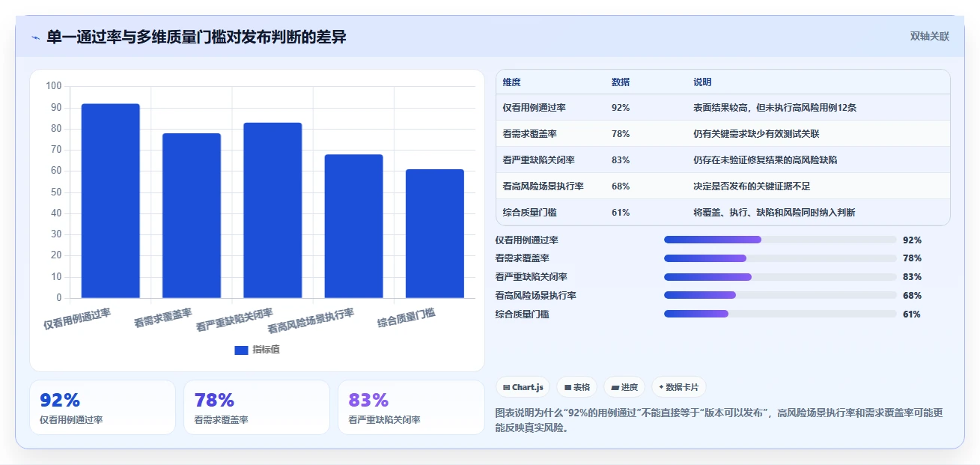Open the 78% 看需求覆盖率 data card

(257, 407)
